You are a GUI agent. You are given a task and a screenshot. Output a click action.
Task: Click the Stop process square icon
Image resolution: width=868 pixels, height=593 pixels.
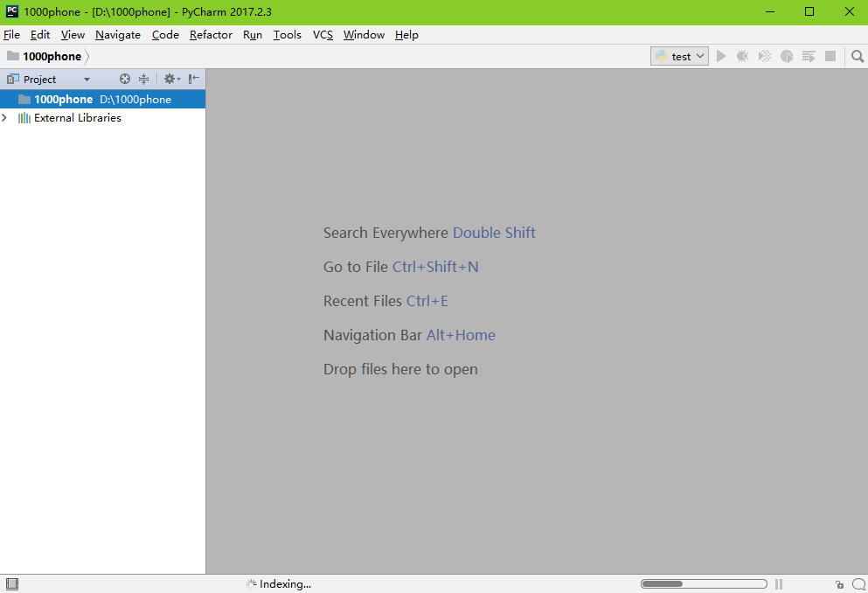[x=830, y=56]
